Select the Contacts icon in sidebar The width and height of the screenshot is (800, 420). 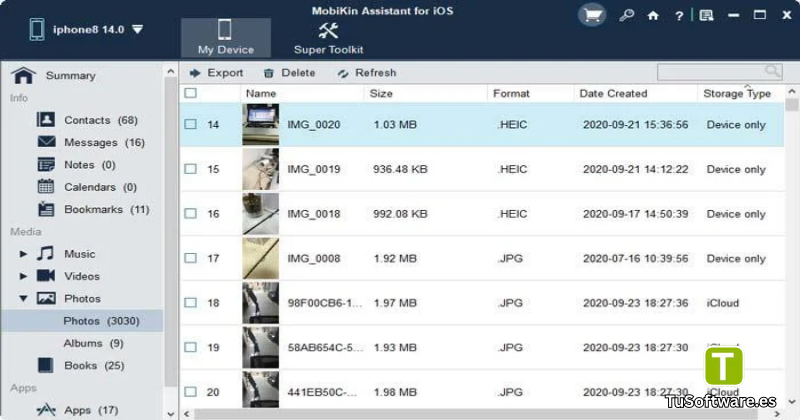46,120
